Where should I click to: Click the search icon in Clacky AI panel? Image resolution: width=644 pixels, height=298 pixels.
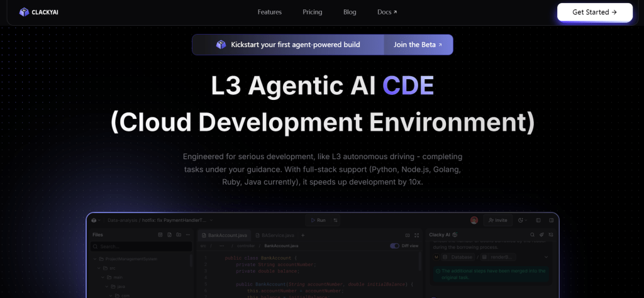coord(532,235)
